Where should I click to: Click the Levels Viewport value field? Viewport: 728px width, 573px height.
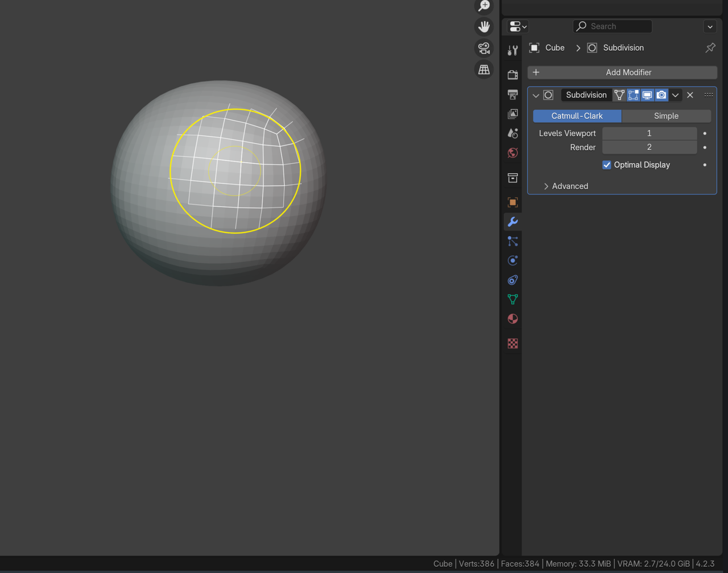(x=649, y=134)
